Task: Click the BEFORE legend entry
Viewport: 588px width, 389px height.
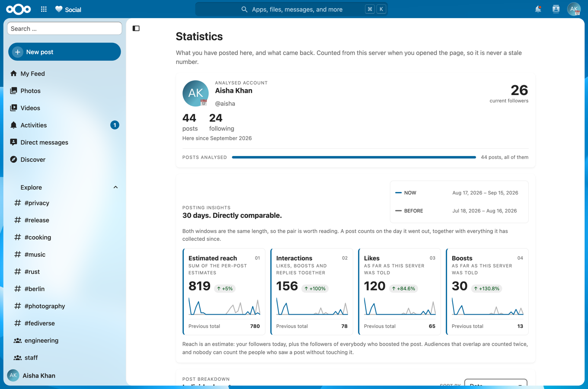Action: pyautogui.click(x=409, y=211)
